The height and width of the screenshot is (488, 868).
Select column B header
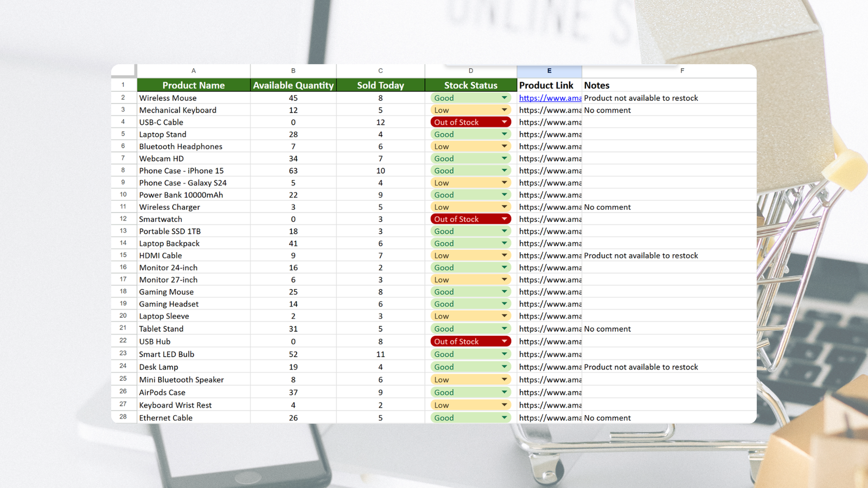click(293, 71)
